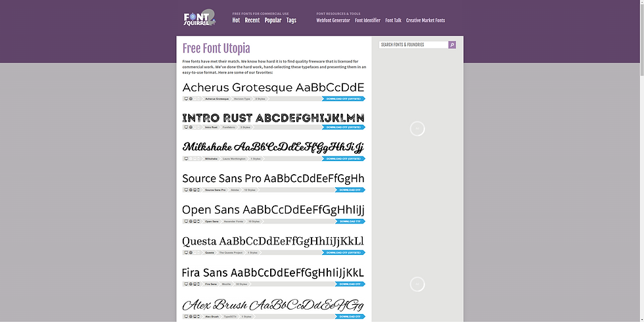Open the Recent fonts menu
The height and width of the screenshot is (322, 644).
tap(252, 20)
